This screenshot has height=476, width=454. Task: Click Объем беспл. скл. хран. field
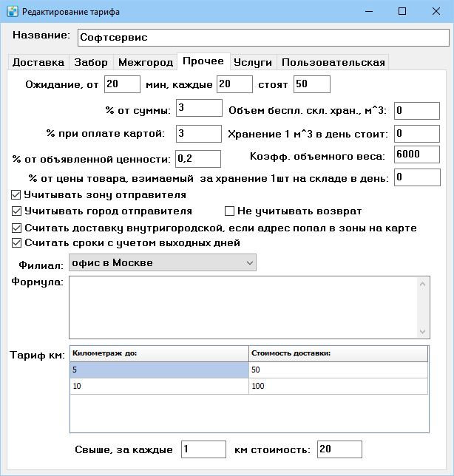(417, 111)
